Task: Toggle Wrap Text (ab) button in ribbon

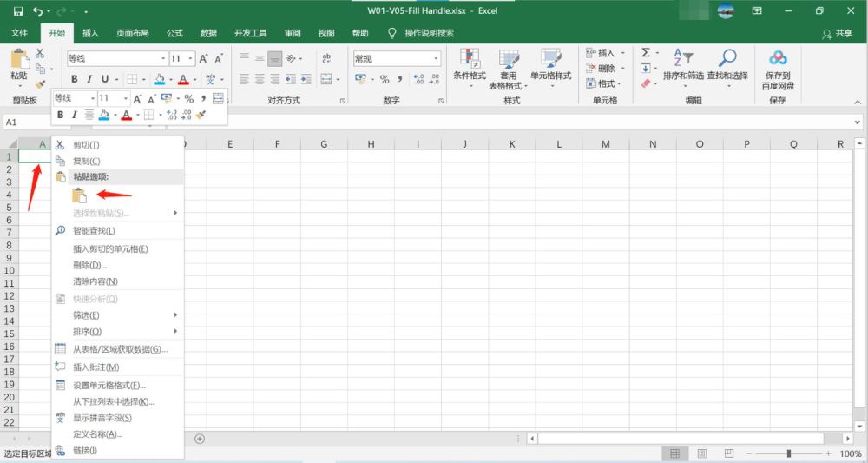Action: [x=326, y=58]
